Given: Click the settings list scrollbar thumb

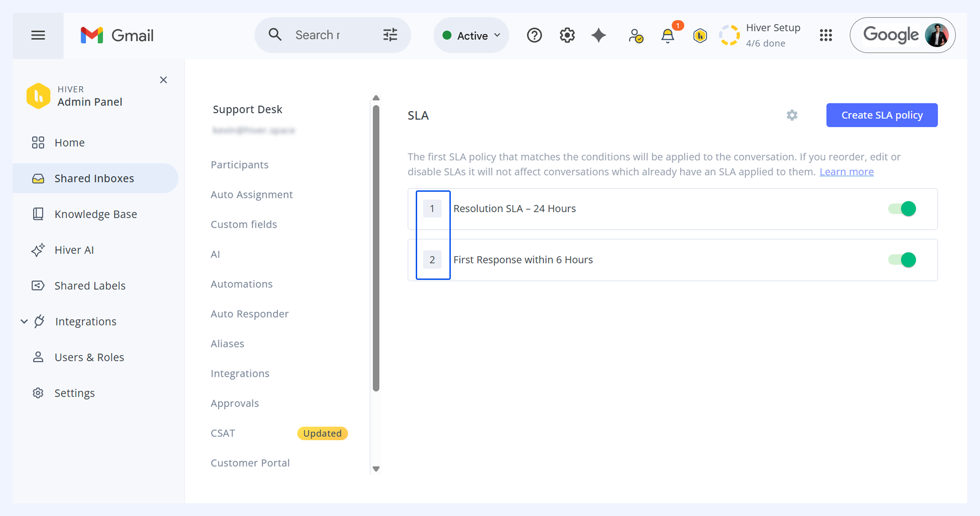Looking at the screenshot, I should click(x=376, y=248).
